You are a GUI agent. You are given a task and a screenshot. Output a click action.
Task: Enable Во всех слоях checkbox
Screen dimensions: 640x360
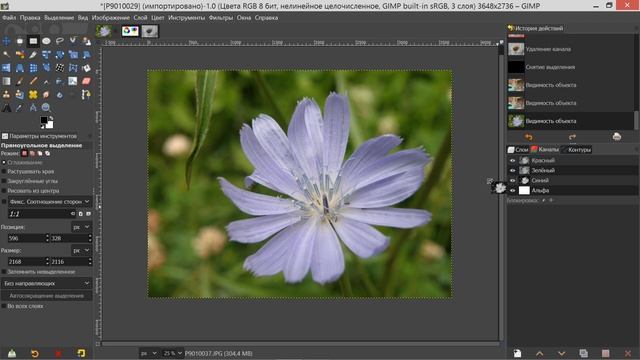coord(4,306)
